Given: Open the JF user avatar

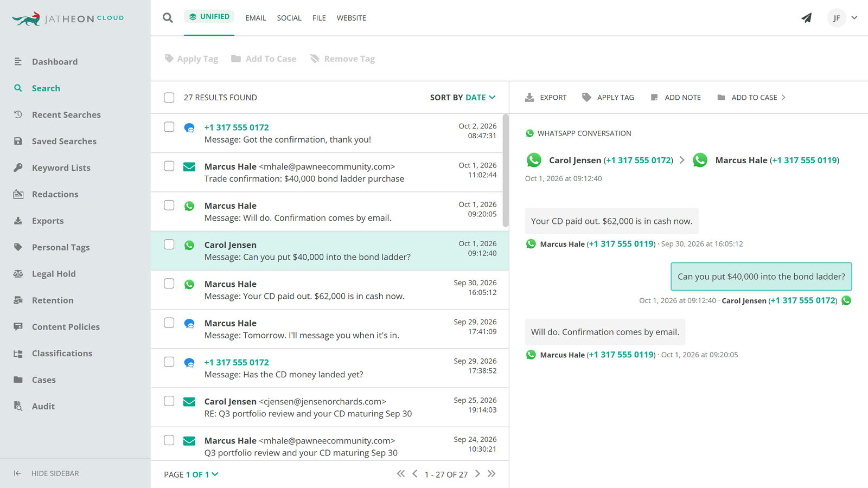Looking at the screenshot, I should click(x=837, y=18).
